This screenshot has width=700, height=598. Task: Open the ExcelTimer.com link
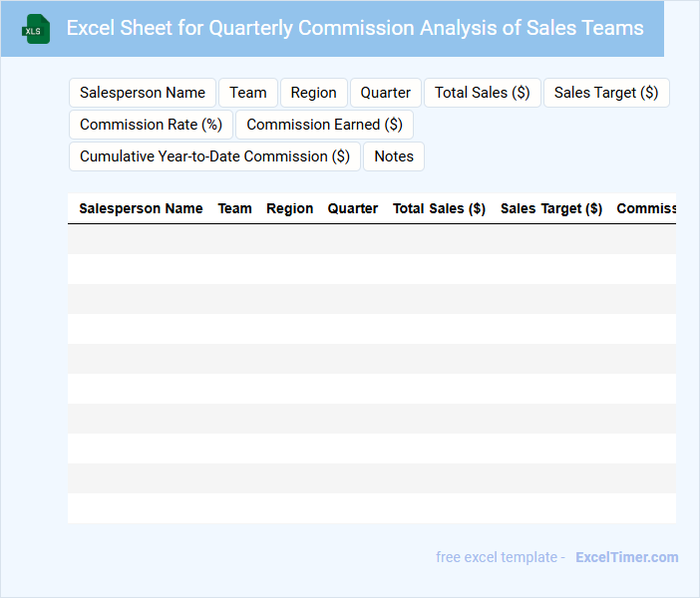pyautogui.click(x=627, y=557)
